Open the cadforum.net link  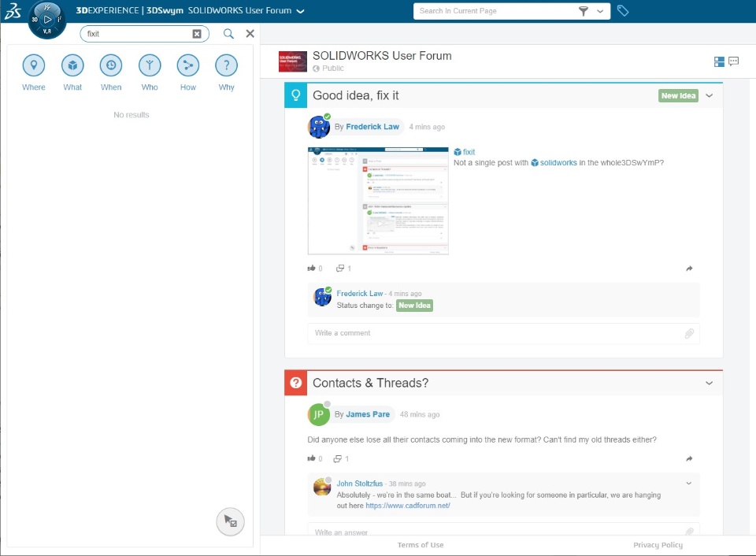[x=408, y=506]
